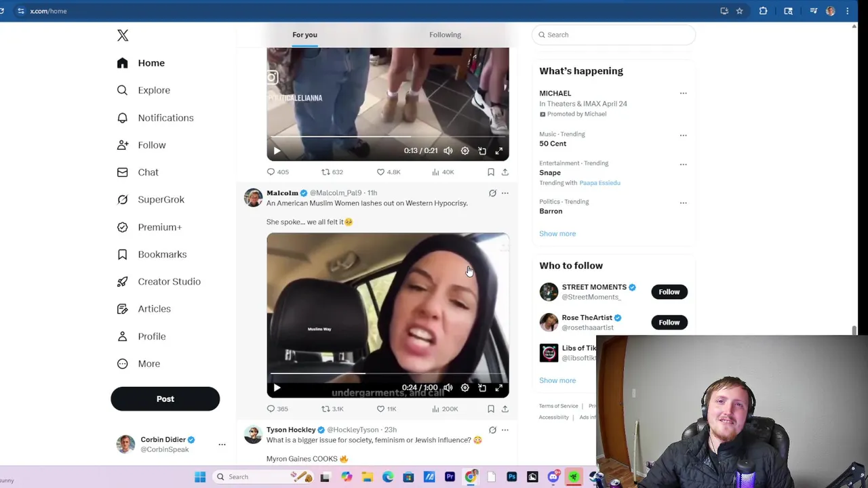Mute the 0:24 / 1:00 video
The image size is (868, 488).
448,388
